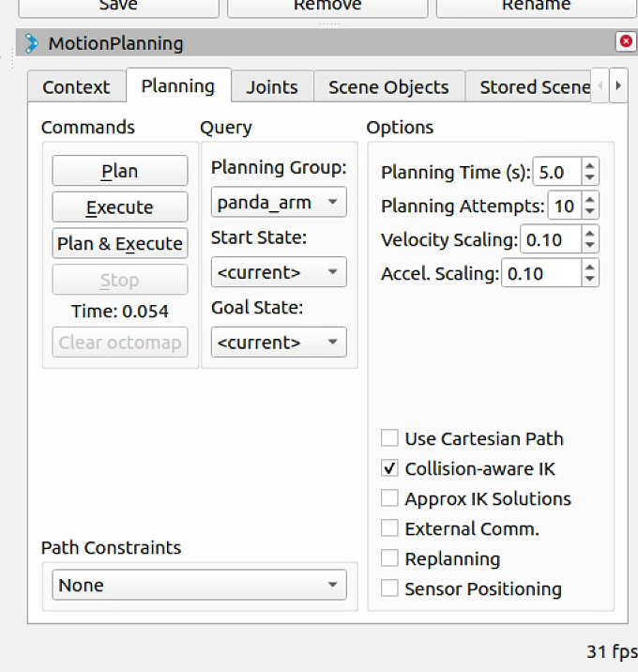Click the Execute button
This screenshot has width=638, height=672.
pyautogui.click(x=120, y=207)
